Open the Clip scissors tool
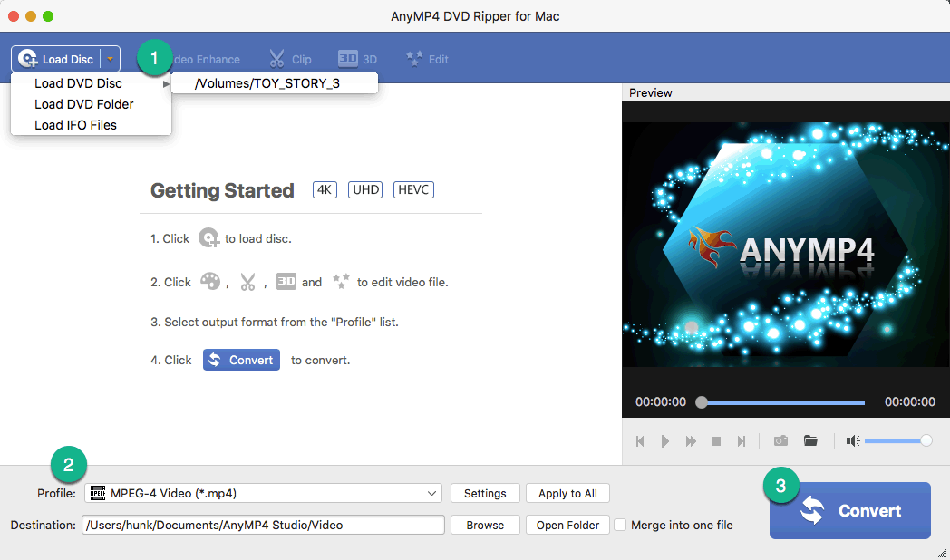 pos(289,59)
